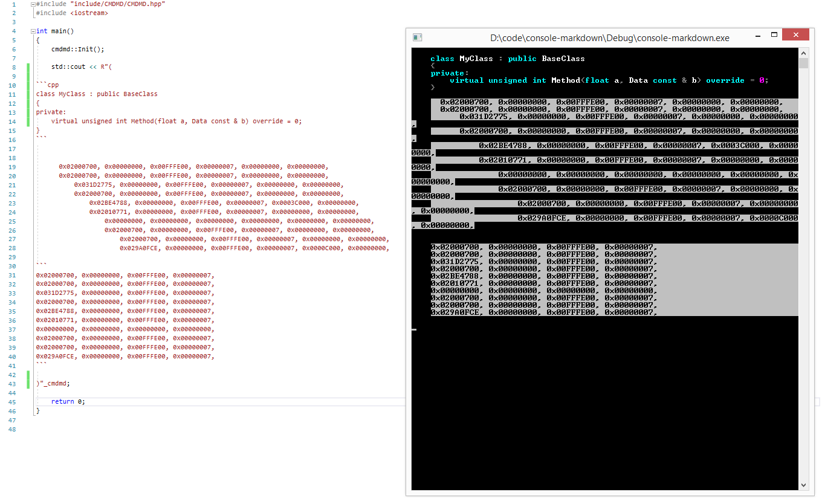Click editor line 23 containing 0x0003C000
This screenshot has width=822, height=504.
(224, 203)
